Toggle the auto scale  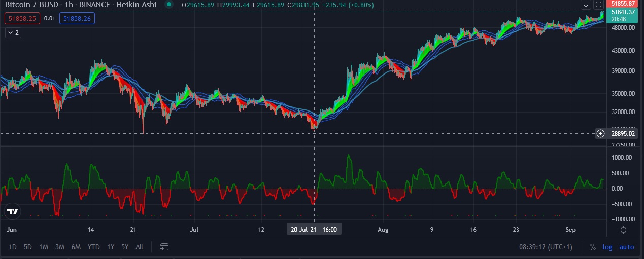(x=627, y=247)
